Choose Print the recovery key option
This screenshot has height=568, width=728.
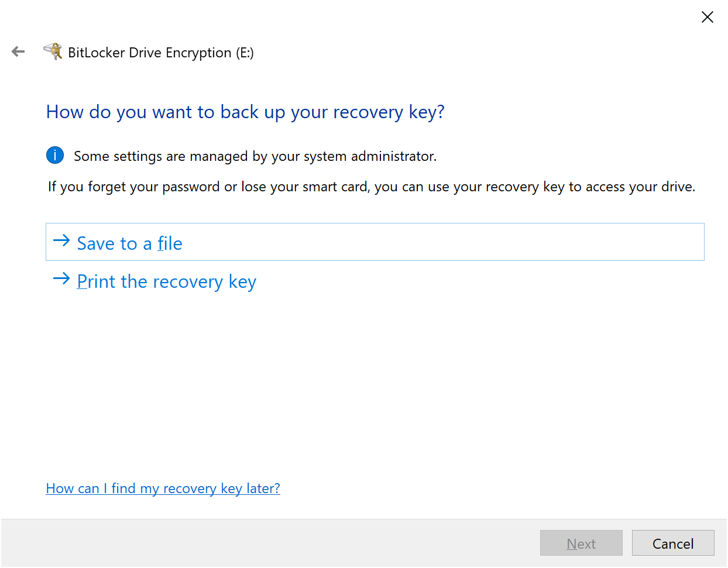(x=167, y=281)
